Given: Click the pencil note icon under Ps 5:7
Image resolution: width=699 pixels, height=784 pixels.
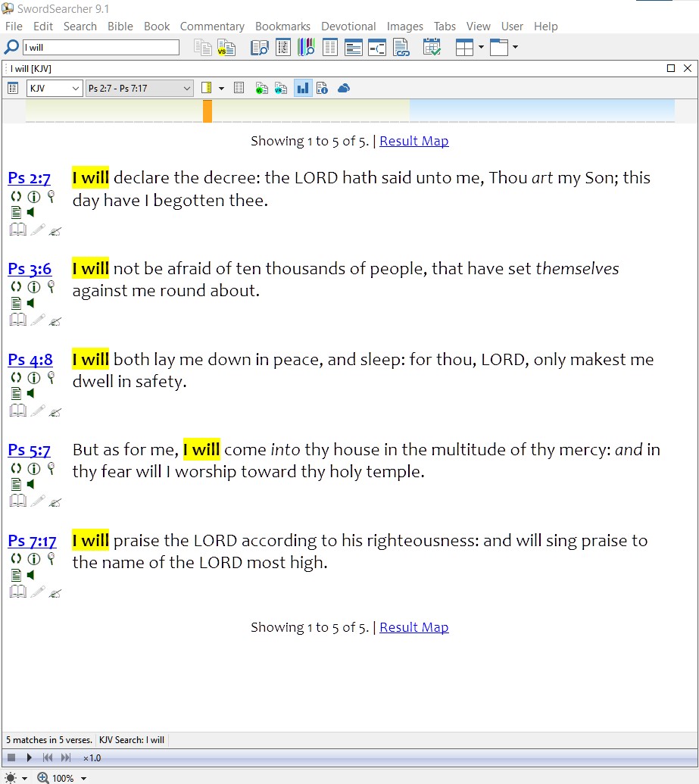Looking at the screenshot, I should [x=38, y=501].
